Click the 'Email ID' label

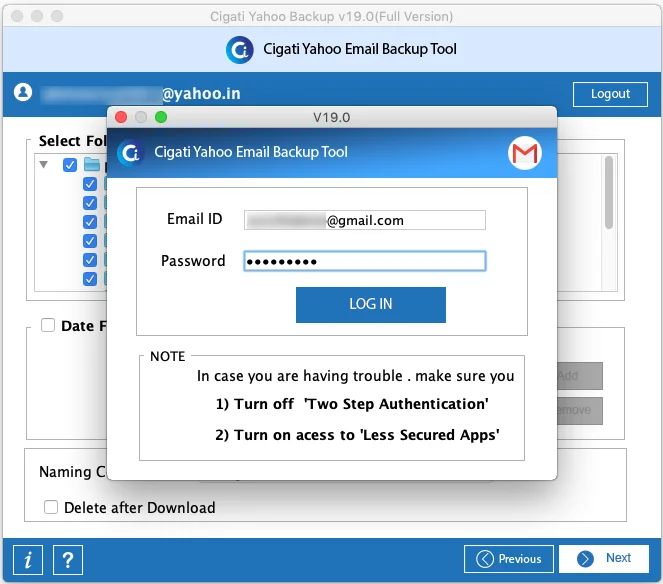click(195, 219)
